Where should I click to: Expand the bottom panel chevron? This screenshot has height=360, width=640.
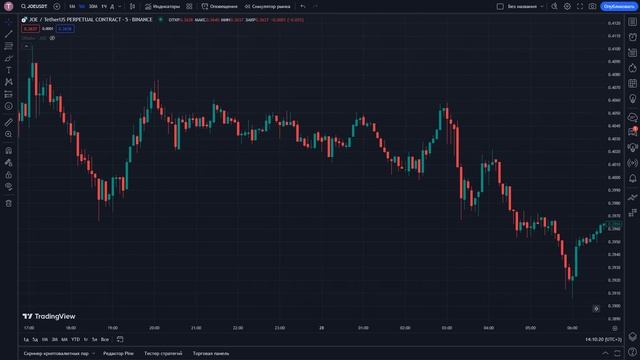click(605, 353)
